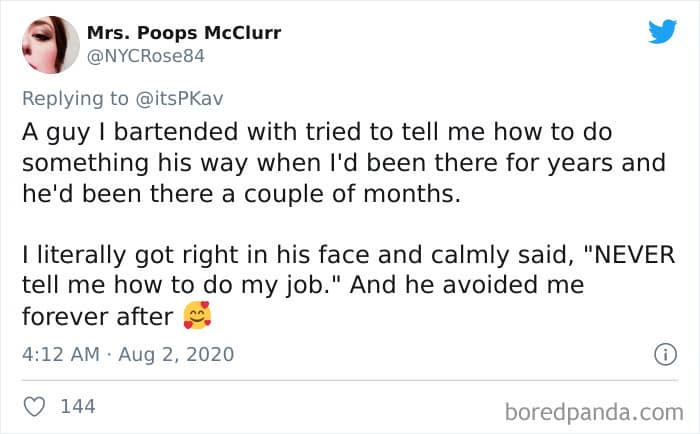Click the 144 likes count
The width and height of the screenshot is (700, 434).
pos(78,406)
